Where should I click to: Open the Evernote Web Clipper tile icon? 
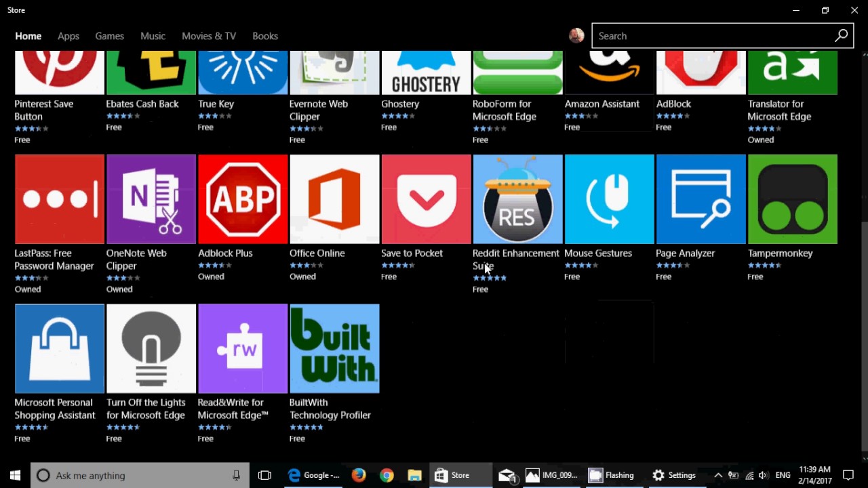click(334, 73)
